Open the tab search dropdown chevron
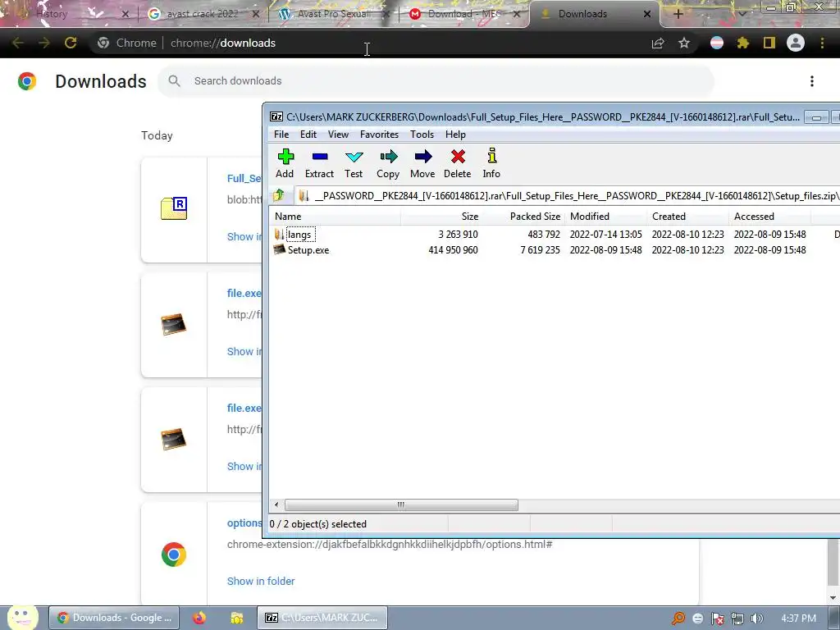Image resolution: width=840 pixels, height=630 pixels. click(x=742, y=15)
